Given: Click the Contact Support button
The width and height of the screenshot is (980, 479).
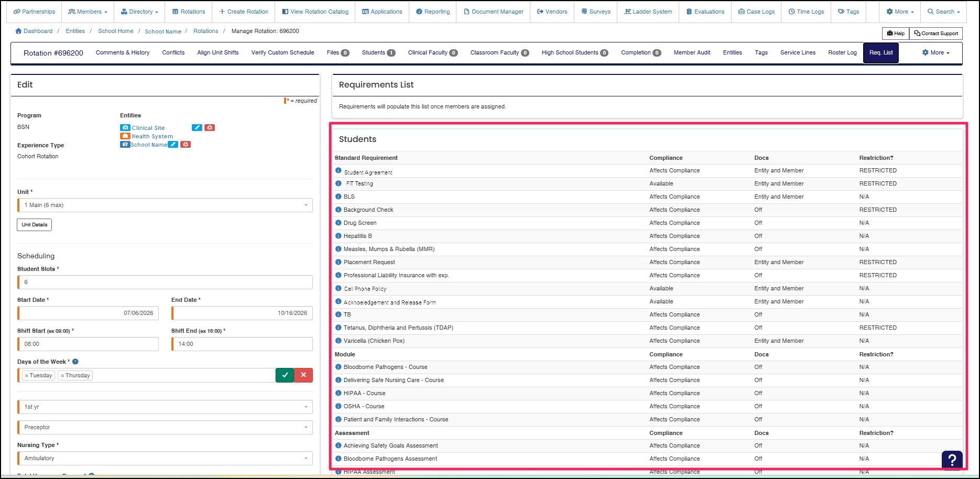Looking at the screenshot, I should pos(936,34).
